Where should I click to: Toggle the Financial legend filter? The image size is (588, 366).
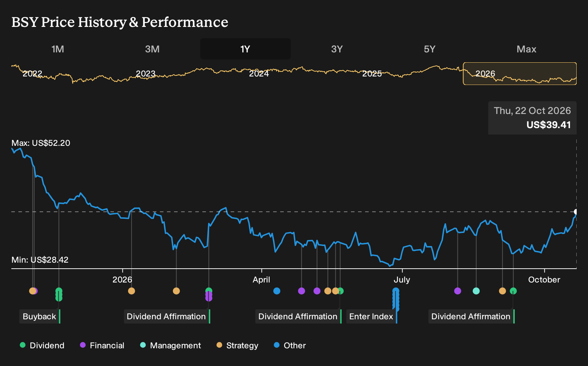[x=102, y=345]
